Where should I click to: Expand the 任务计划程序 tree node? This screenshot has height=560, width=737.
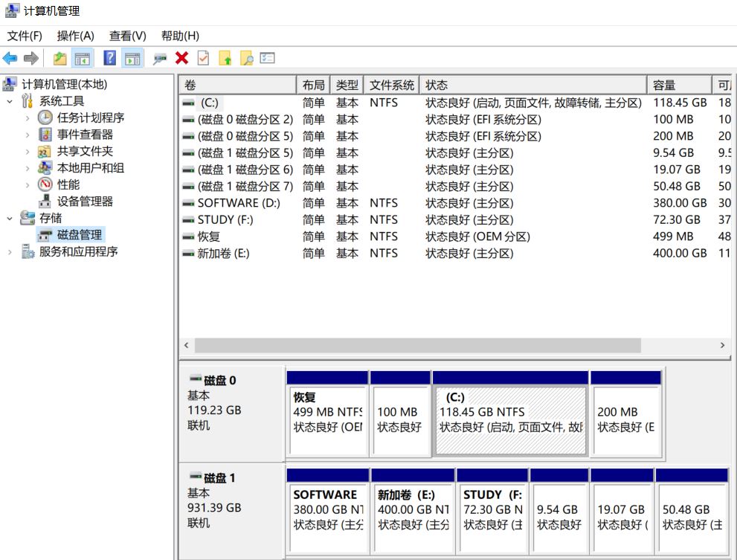pos(28,118)
